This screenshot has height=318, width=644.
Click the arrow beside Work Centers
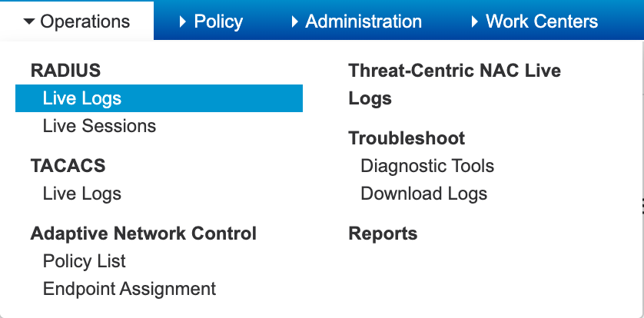(x=474, y=22)
